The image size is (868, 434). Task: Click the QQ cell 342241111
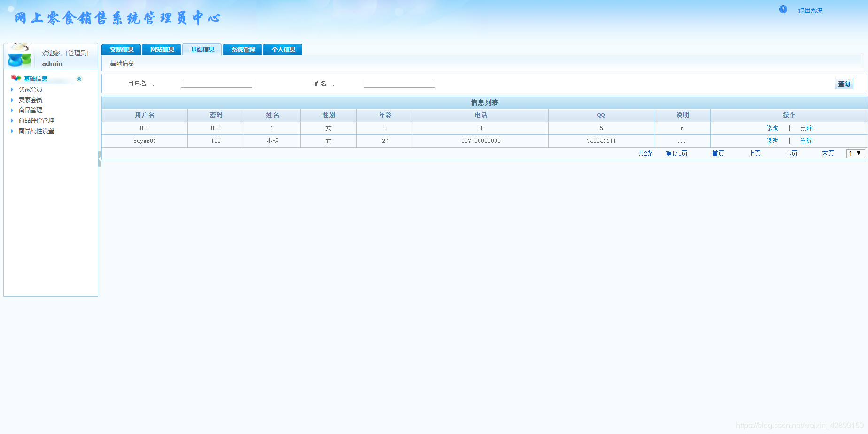[601, 141]
